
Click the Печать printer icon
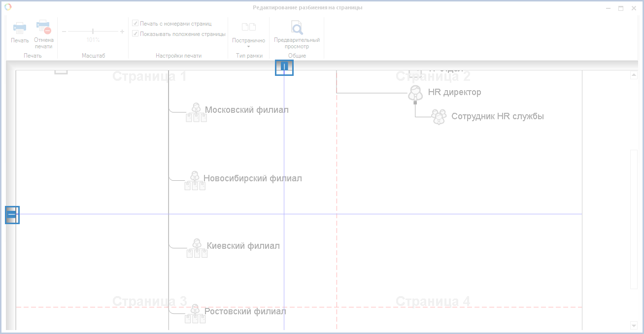pyautogui.click(x=20, y=28)
